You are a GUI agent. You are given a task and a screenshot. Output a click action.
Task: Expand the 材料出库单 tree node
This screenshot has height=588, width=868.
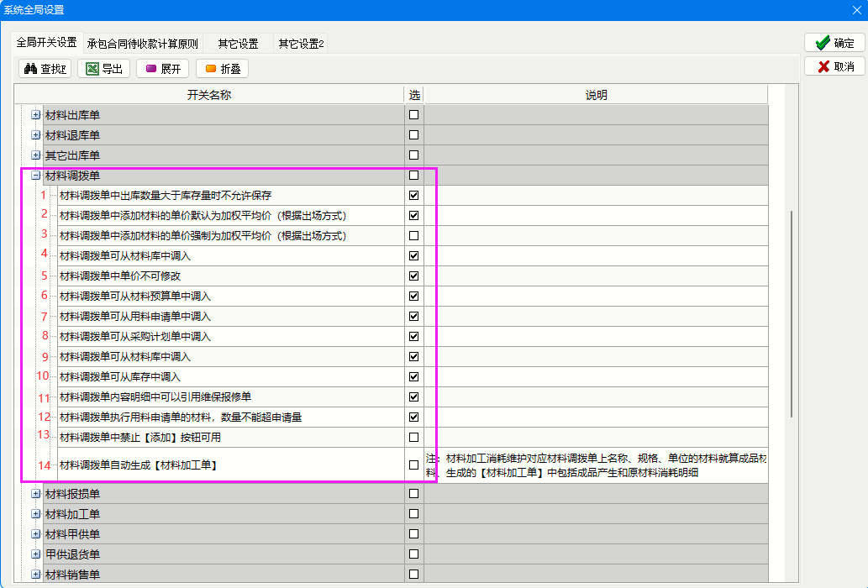coord(36,115)
